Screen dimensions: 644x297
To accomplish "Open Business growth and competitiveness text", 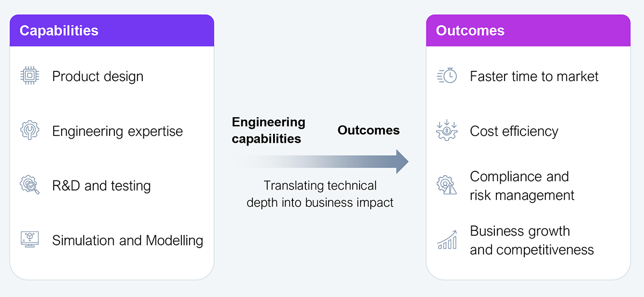I will [531, 240].
